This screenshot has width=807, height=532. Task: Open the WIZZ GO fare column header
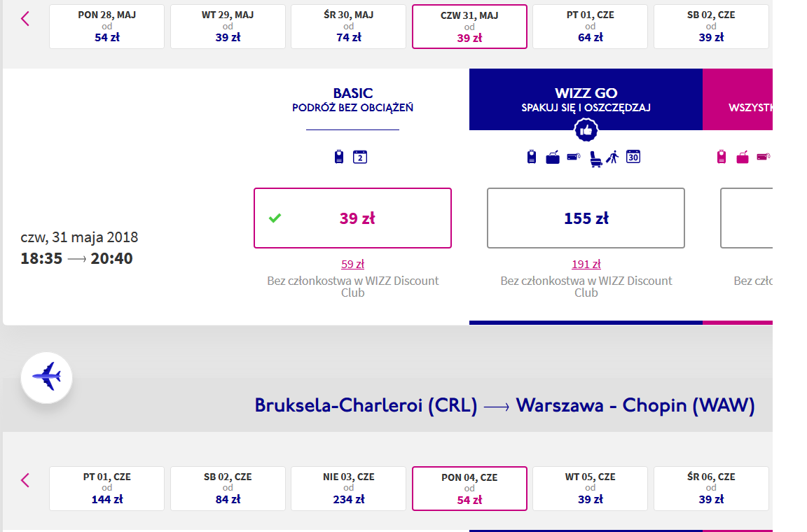(x=586, y=99)
